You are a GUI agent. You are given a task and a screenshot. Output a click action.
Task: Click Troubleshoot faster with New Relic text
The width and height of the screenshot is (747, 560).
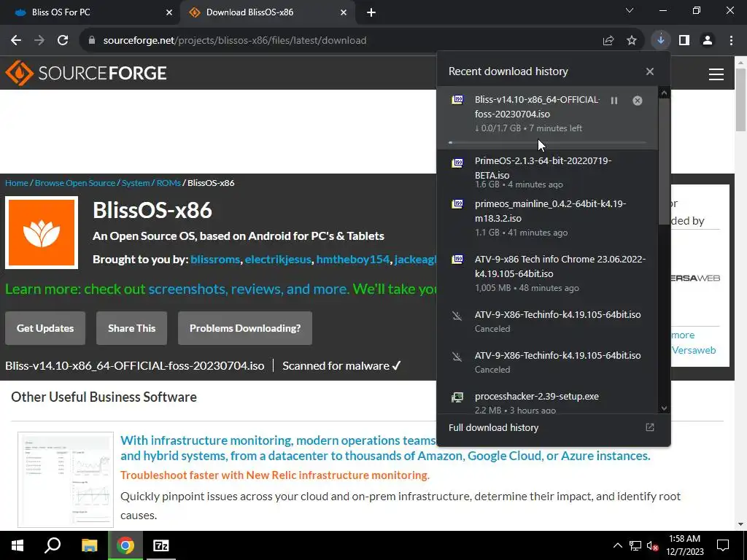[275, 475]
